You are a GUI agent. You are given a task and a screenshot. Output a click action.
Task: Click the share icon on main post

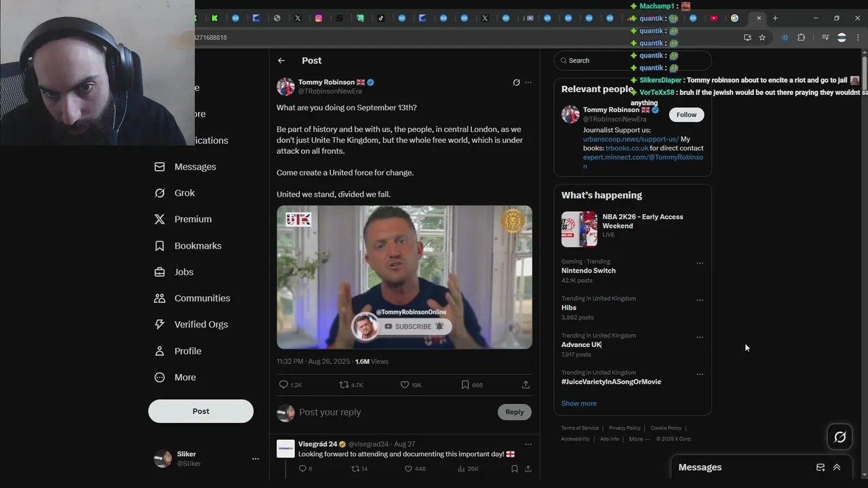point(526,385)
